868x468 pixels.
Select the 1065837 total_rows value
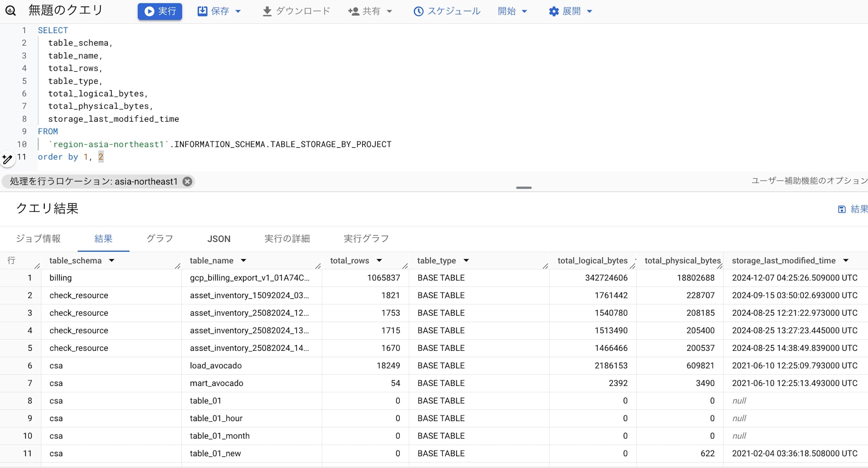(384, 278)
